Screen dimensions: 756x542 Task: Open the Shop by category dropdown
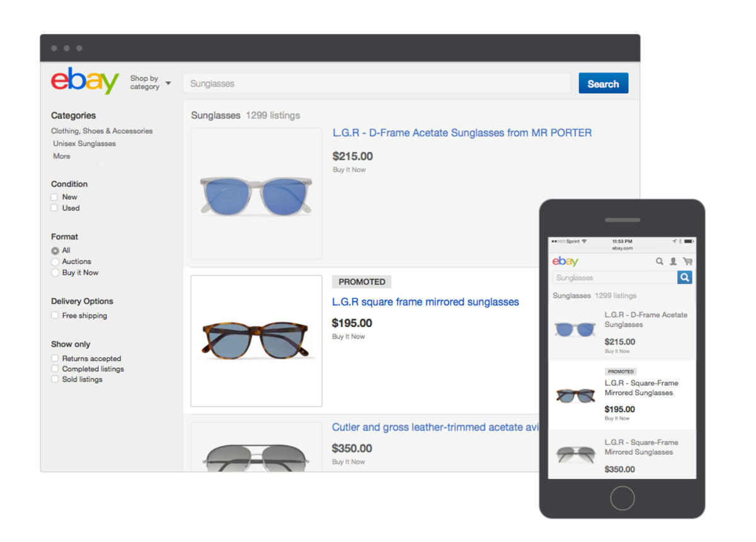151,83
